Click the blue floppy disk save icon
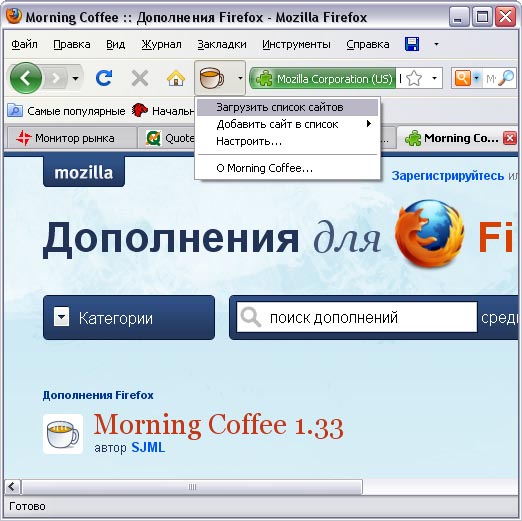The image size is (522, 521). click(x=412, y=44)
